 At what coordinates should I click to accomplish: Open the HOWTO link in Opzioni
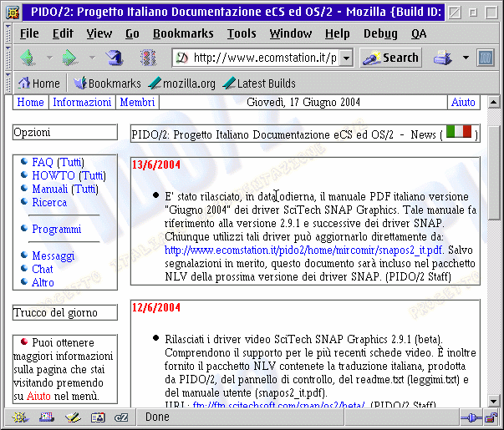click(x=53, y=175)
